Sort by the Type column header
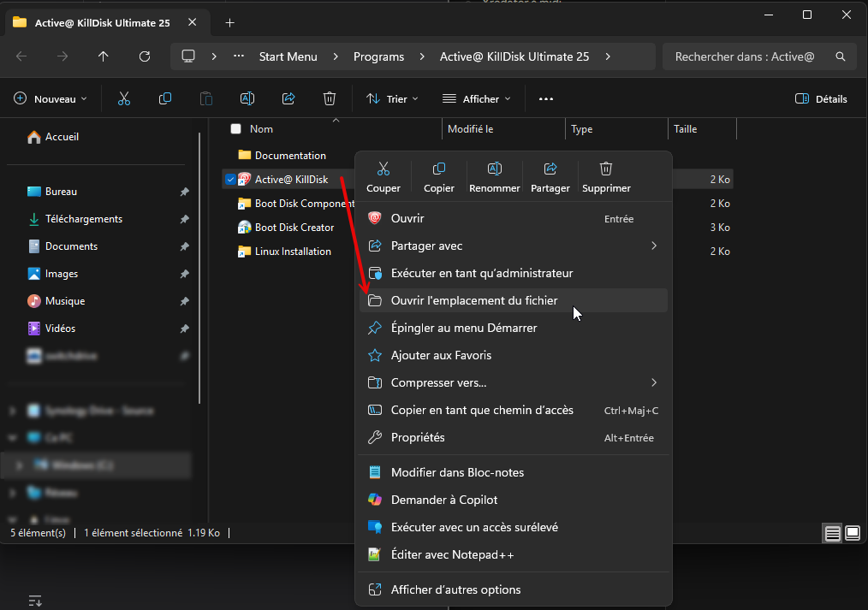The height and width of the screenshot is (610, 868). (616, 129)
